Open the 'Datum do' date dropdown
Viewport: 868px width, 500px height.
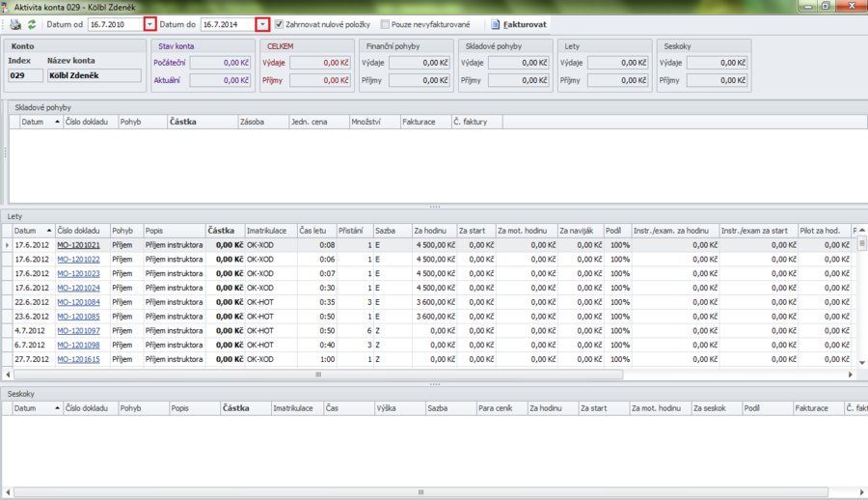coord(262,24)
